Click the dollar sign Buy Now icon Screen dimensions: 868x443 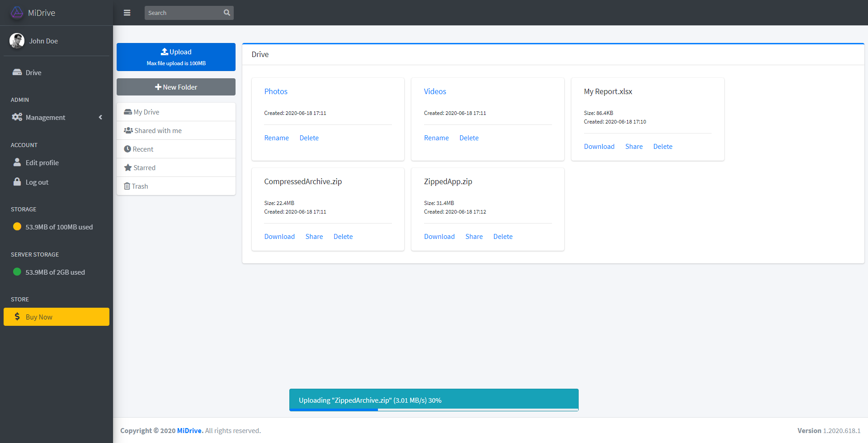[17, 317]
